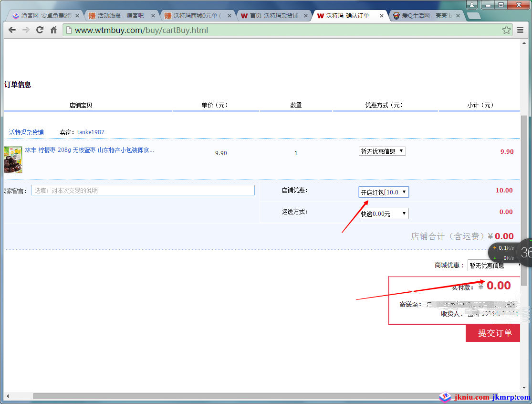This screenshot has width=532, height=404.
Task: Click the browser forward arrow
Action: (x=26, y=30)
